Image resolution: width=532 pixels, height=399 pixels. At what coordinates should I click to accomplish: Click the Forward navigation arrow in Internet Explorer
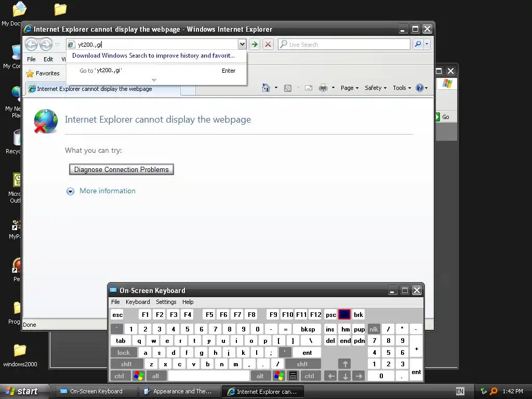[46, 44]
